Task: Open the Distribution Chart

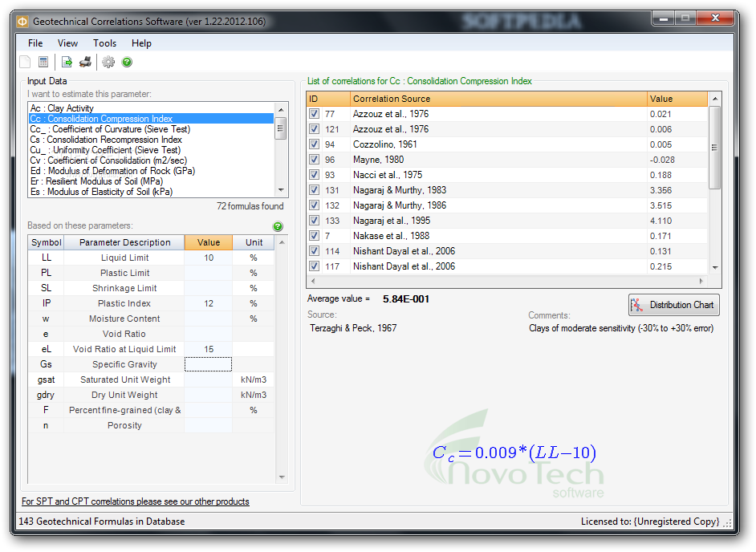Action: point(674,305)
